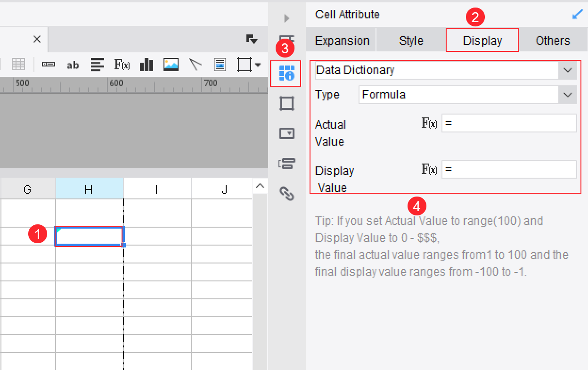Insert a formula with the F(x) toolbar icon
Screen dimensions: 588x370
pyautogui.click(x=122, y=65)
